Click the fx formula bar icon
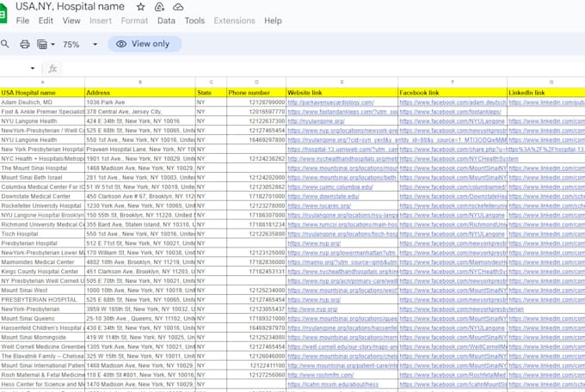Image resolution: width=585 pixels, height=392 pixels. click(x=52, y=68)
